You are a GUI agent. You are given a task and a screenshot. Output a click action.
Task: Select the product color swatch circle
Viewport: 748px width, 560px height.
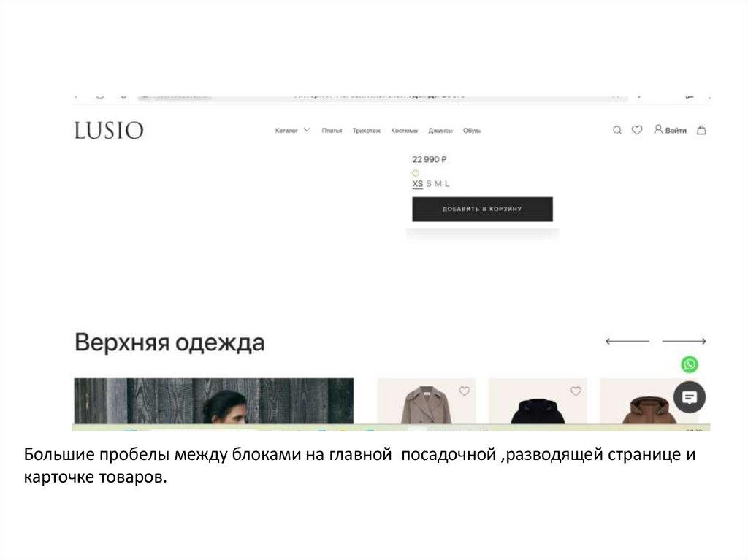click(416, 173)
